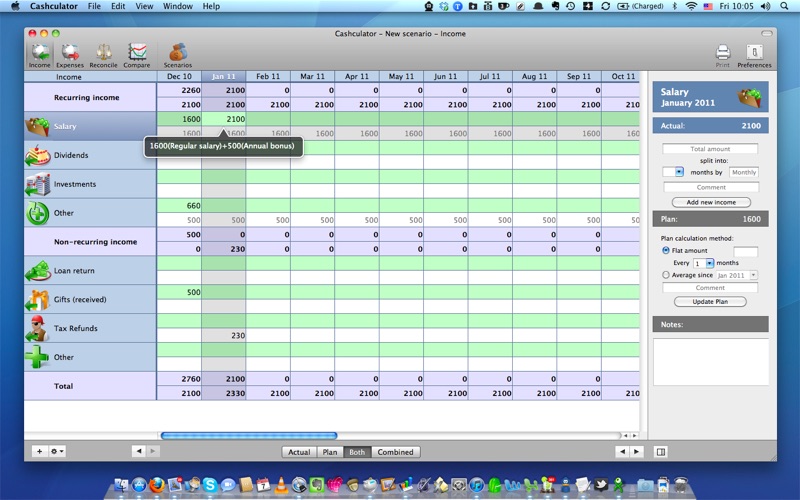
Task: Open the split-into months dropdown
Action: click(x=679, y=172)
